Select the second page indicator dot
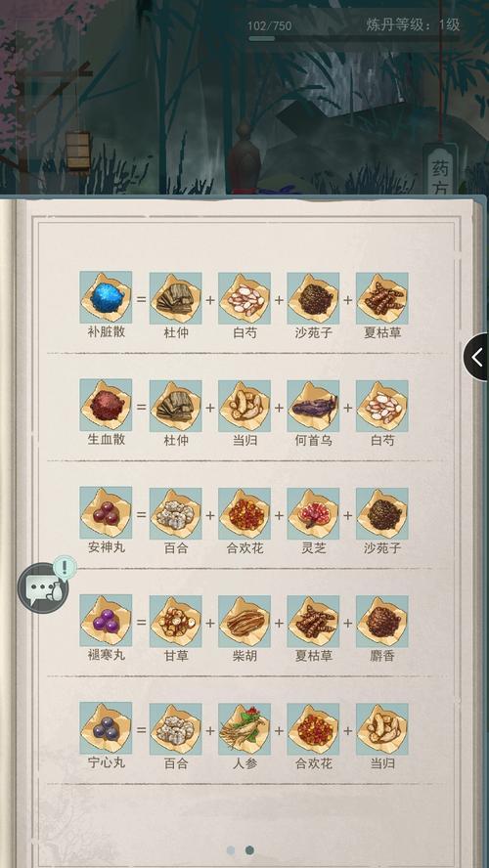Viewport: 489px width, 868px height. pos(249,849)
